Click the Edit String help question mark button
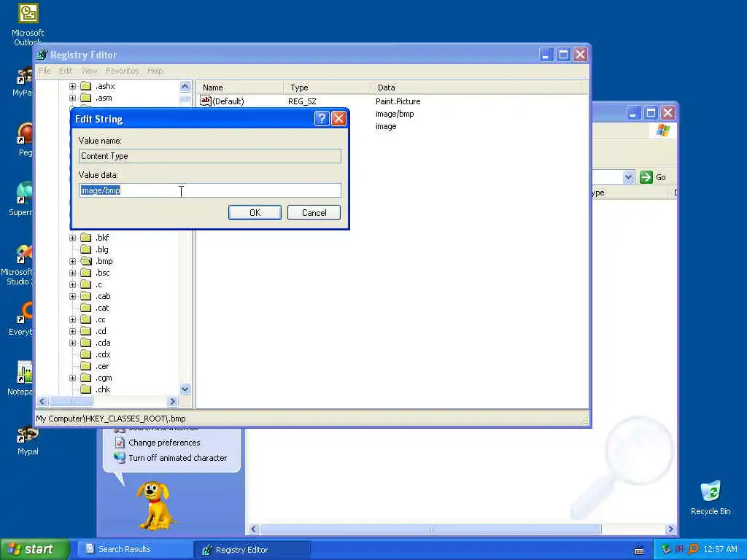This screenshot has width=747, height=560. coord(322,119)
